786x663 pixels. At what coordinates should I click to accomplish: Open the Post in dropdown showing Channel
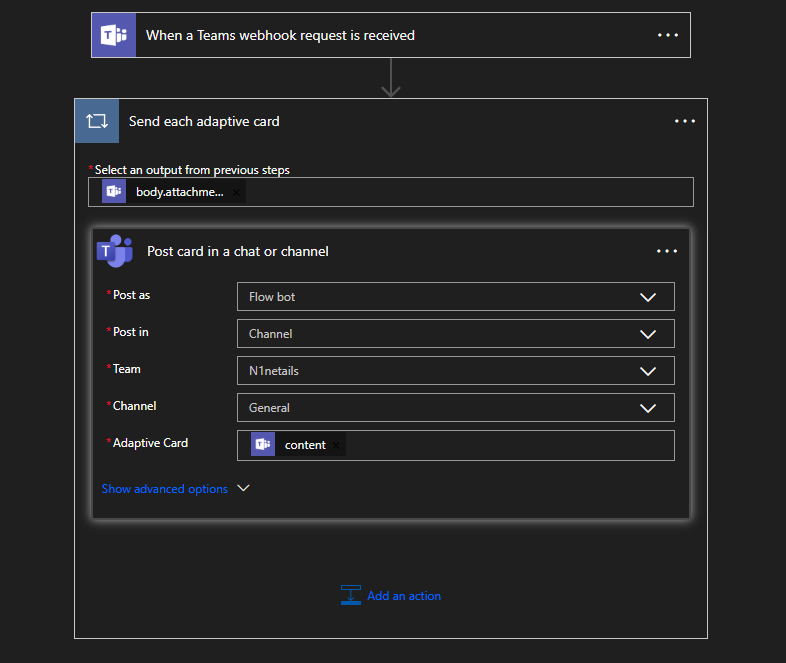(x=647, y=334)
